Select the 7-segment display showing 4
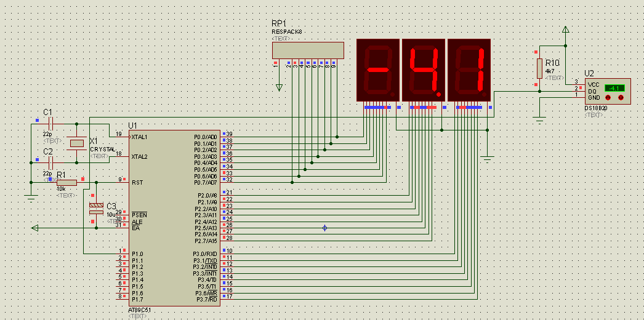This screenshot has width=644, height=320. pos(424,70)
